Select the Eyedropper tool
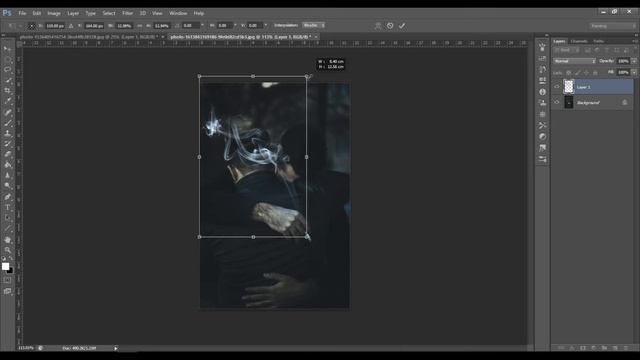 (7, 102)
